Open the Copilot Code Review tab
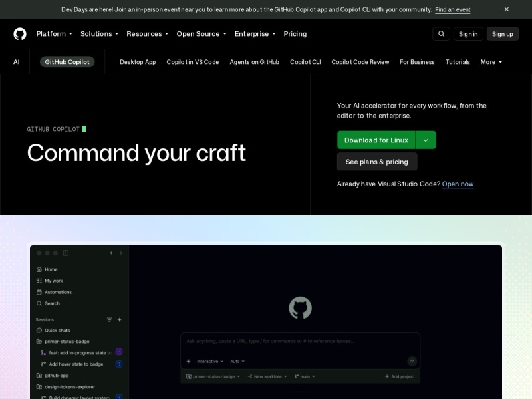 click(360, 62)
